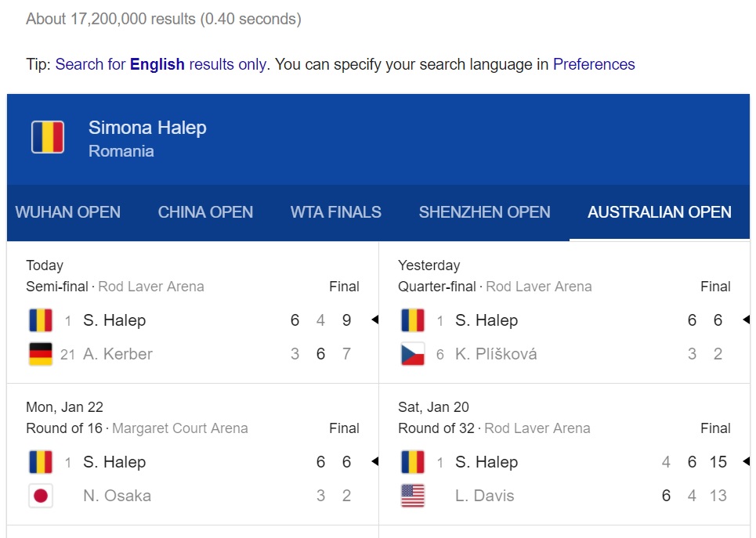Click Czech flag beside K. Plíšková
Viewport: 756px width, 538px height.
(x=413, y=354)
